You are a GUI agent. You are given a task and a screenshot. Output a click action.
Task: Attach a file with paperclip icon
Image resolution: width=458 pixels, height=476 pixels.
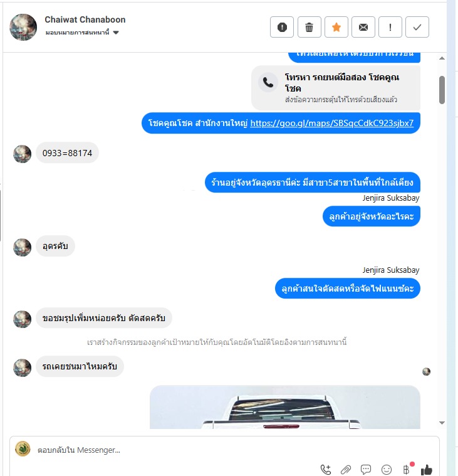click(345, 470)
